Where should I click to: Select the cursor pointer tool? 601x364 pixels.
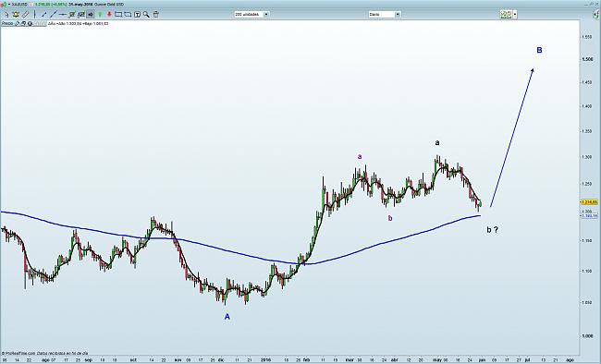6,15
